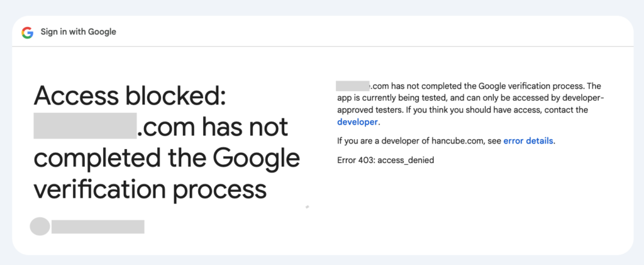The image size is (644, 265).
Task: Click the Google "G" logo
Action: click(x=28, y=32)
